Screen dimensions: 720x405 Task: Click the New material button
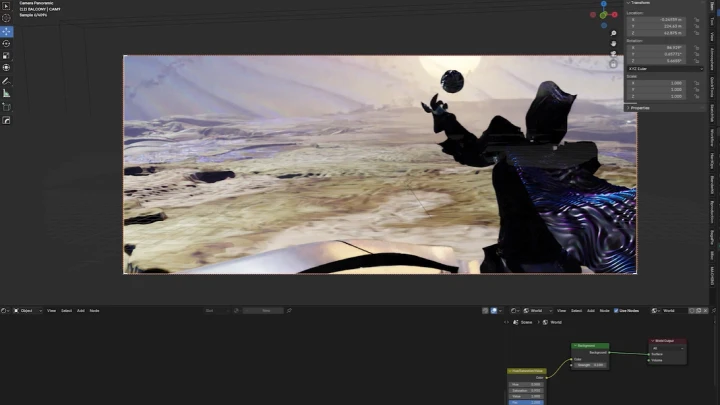click(x=263, y=311)
